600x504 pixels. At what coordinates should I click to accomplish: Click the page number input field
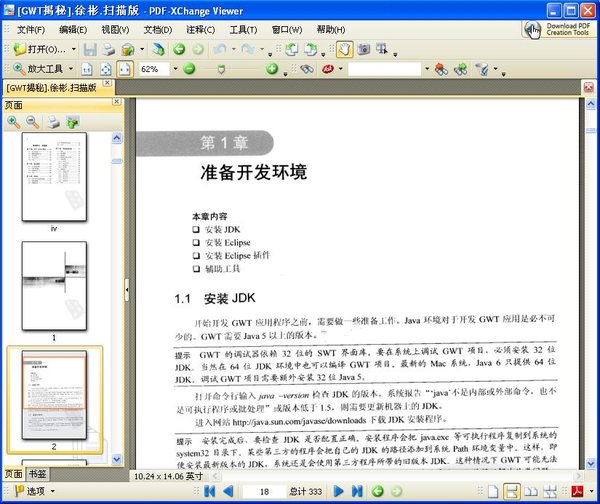click(x=264, y=491)
